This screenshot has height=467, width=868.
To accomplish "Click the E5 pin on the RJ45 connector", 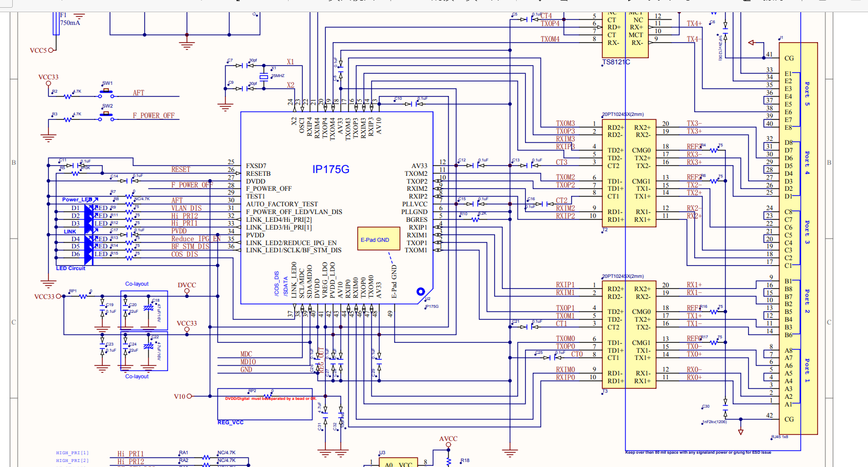I will click(x=788, y=104).
